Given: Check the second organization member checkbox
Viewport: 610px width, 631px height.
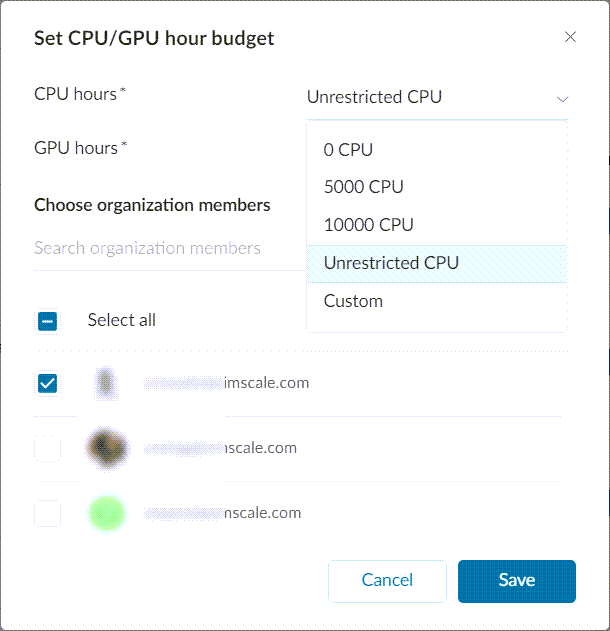Looking at the screenshot, I should click(47, 449).
